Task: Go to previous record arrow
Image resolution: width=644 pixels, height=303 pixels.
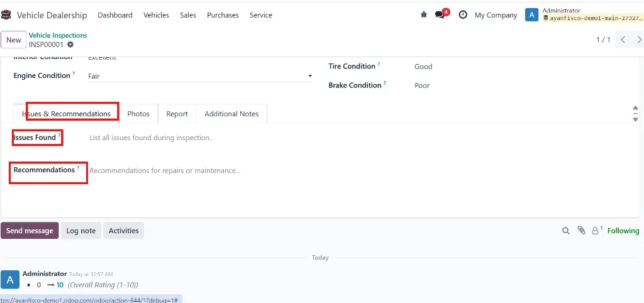Action: click(x=623, y=40)
